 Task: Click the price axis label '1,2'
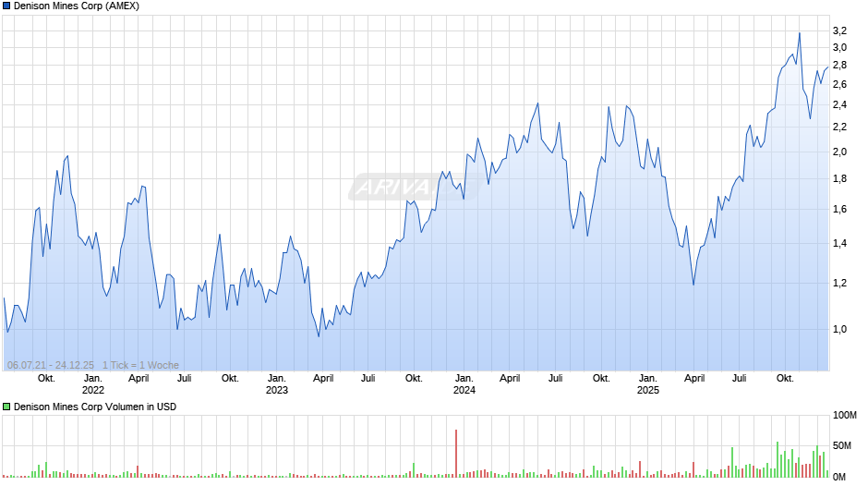point(839,283)
